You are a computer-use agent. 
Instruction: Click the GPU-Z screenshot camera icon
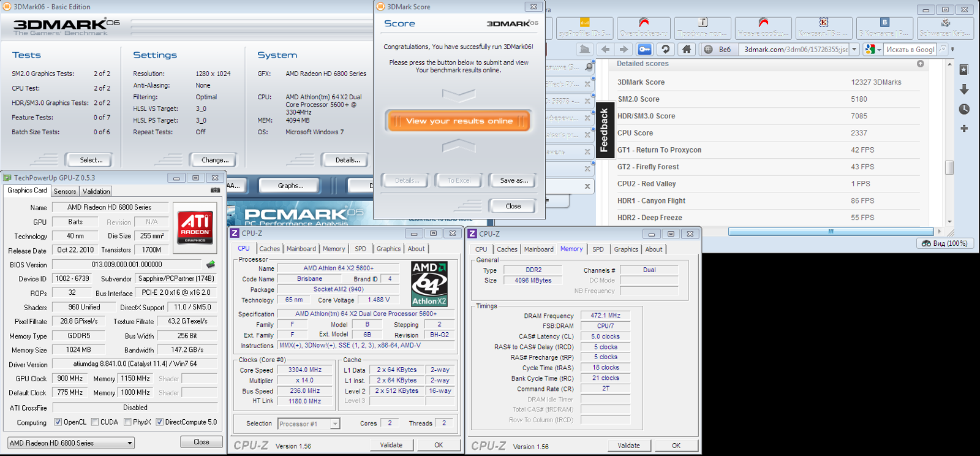[215, 191]
